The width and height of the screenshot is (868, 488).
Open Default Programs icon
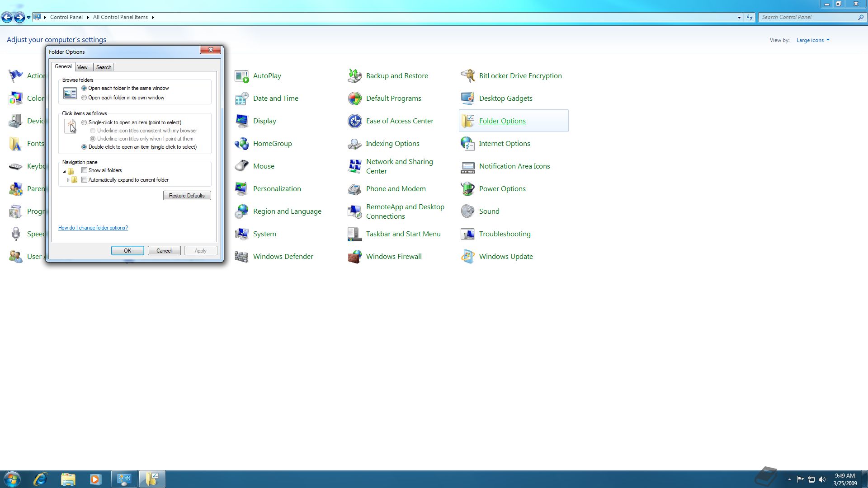[x=355, y=99]
